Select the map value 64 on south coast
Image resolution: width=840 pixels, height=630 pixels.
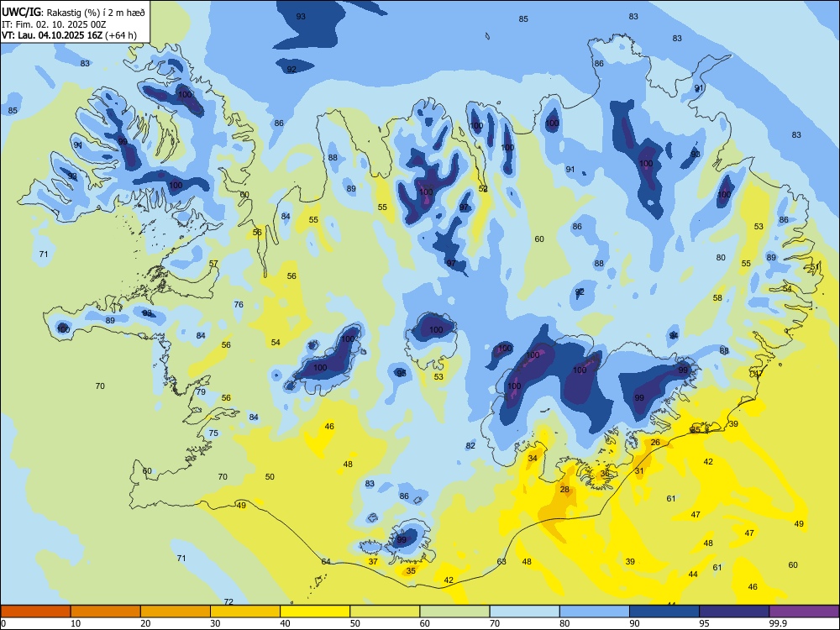[326, 561]
